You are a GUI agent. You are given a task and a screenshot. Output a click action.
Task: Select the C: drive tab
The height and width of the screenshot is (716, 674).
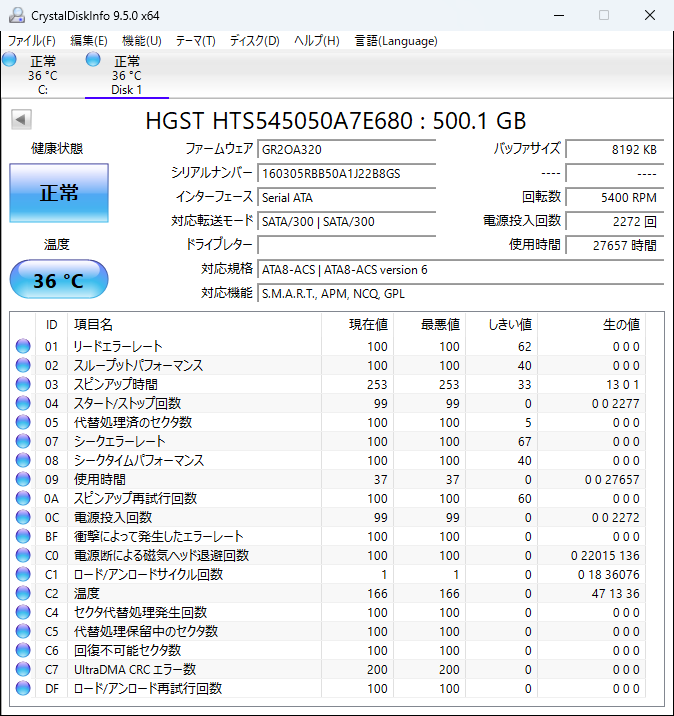click(42, 74)
